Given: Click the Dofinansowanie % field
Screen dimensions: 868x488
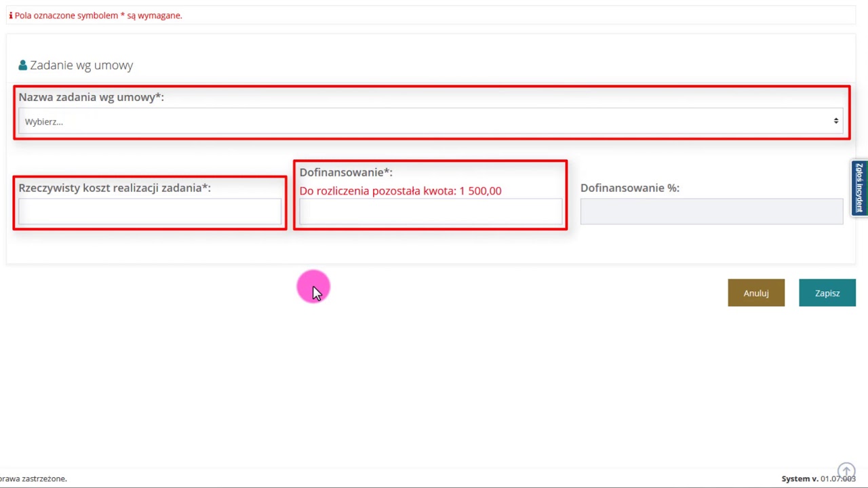Looking at the screenshot, I should click(x=711, y=211).
